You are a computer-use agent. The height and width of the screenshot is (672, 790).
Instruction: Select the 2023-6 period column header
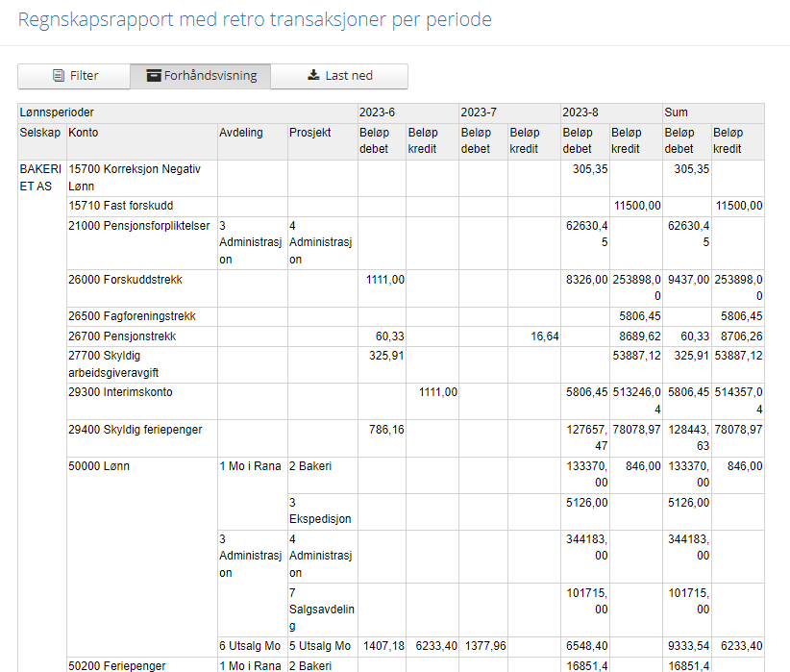[408, 112]
